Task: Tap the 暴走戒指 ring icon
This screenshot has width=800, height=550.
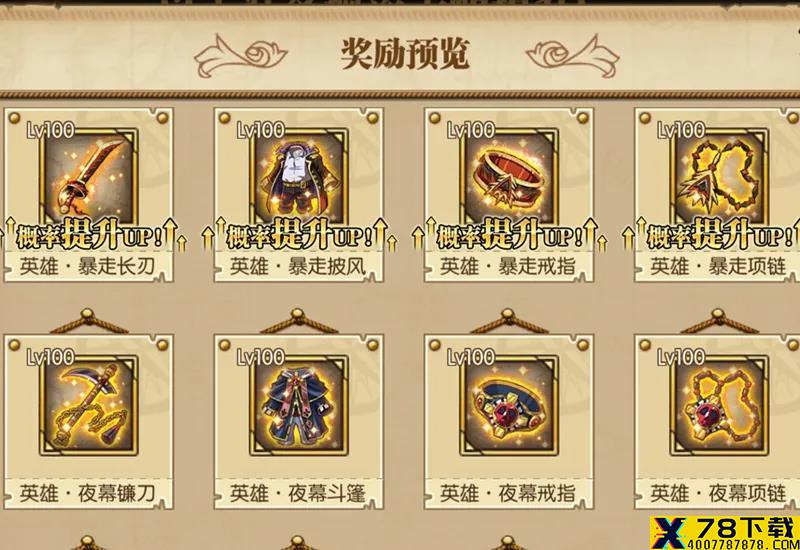Action: pos(509,177)
